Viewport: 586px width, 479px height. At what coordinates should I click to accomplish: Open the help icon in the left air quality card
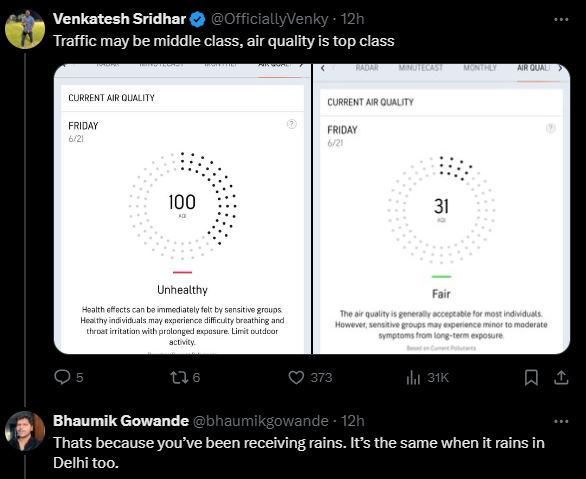point(292,124)
